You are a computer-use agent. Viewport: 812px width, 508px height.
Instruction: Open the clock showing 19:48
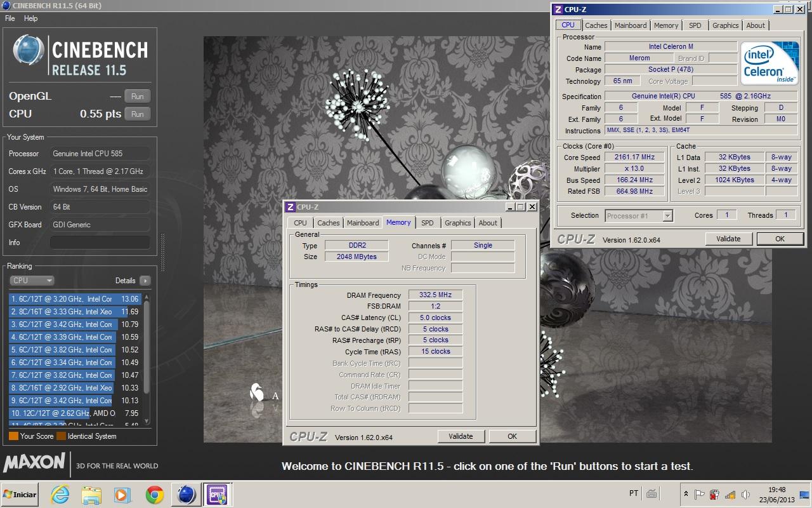(776, 494)
